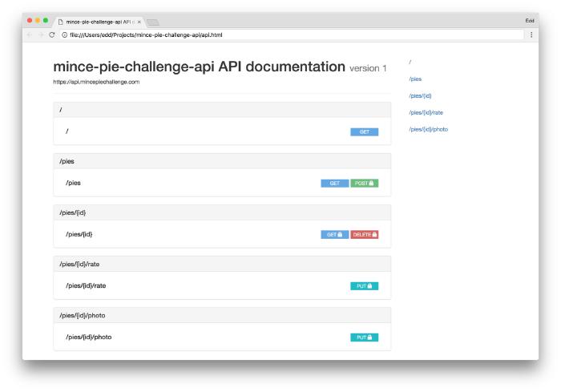Click the yellow minimize window button
This screenshot has height=392, width=561.
(38, 20)
